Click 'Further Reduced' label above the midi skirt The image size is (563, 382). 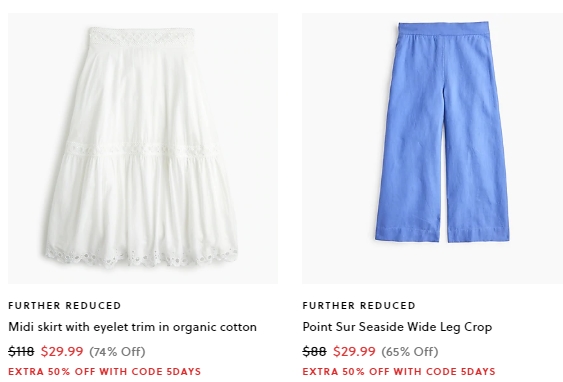65,306
